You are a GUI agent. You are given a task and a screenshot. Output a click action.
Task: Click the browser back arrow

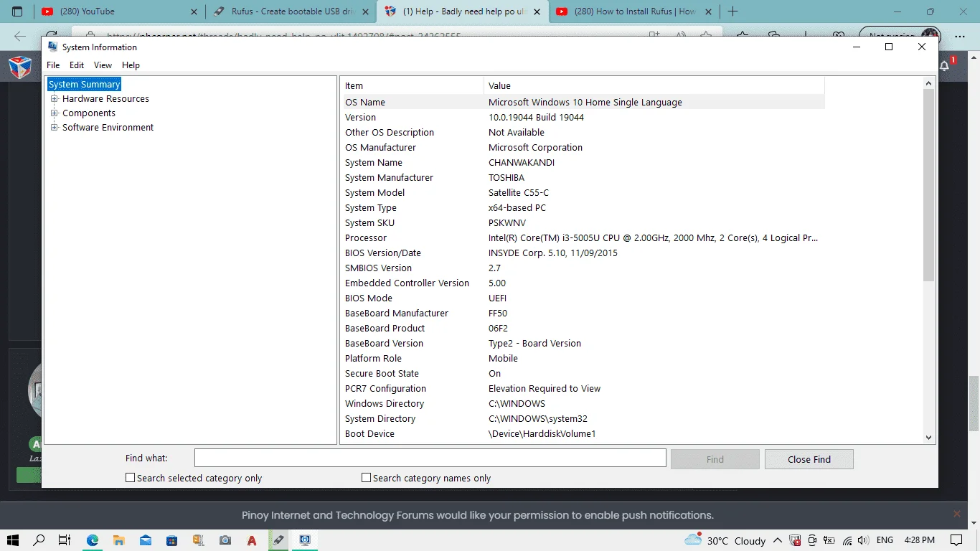[20, 36]
